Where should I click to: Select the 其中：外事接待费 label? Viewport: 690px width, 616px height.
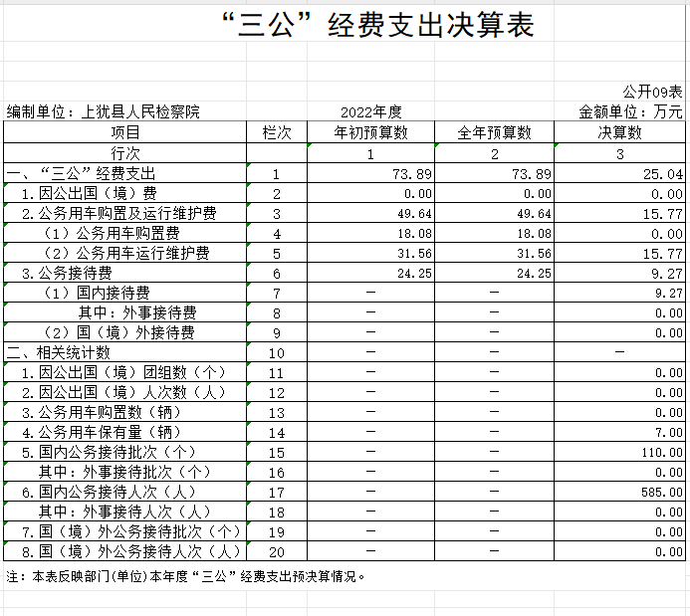(137, 312)
